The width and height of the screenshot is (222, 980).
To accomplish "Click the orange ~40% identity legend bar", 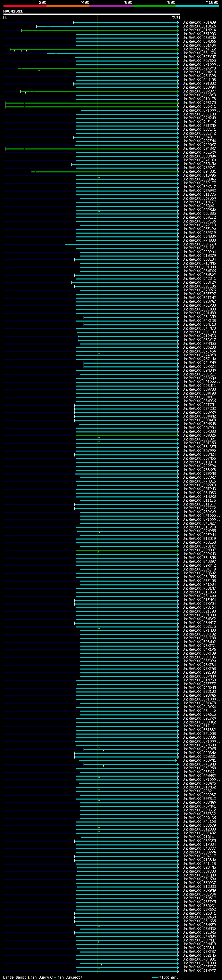I will tap(68, 6).
